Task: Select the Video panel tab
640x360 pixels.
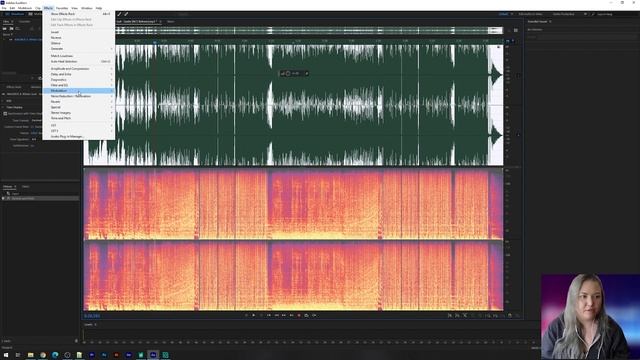Action: (25, 187)
